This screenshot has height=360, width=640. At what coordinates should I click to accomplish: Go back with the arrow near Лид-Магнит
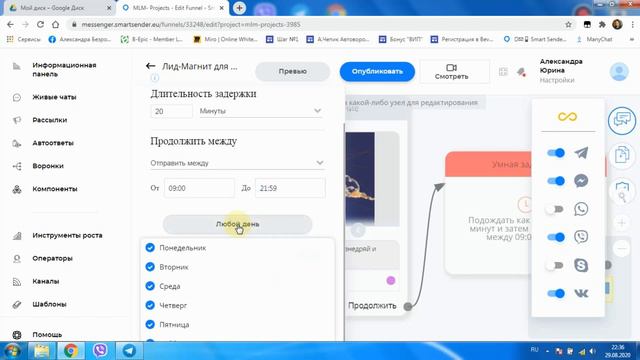pyautogui.click(x=150, y=66)
